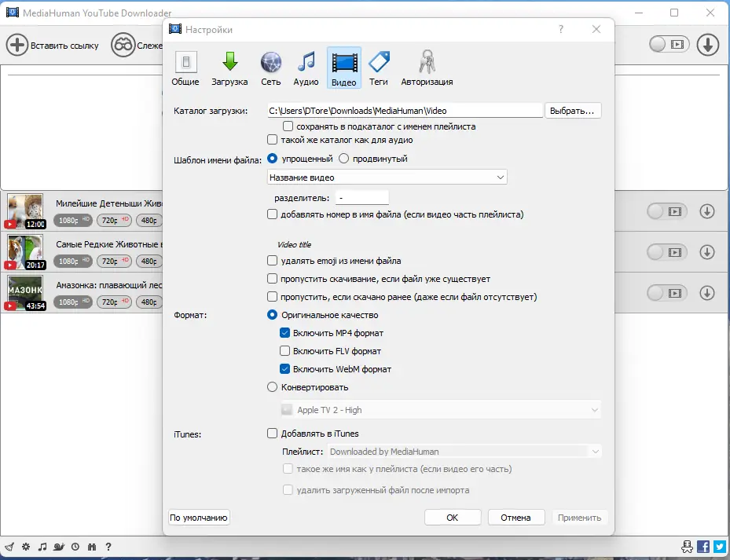
Task: Switch to the Аудио tab
Action: 306,68
